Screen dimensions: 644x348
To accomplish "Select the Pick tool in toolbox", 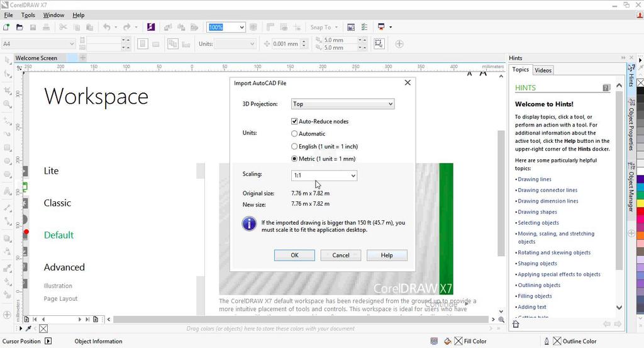I will (7, 60).
